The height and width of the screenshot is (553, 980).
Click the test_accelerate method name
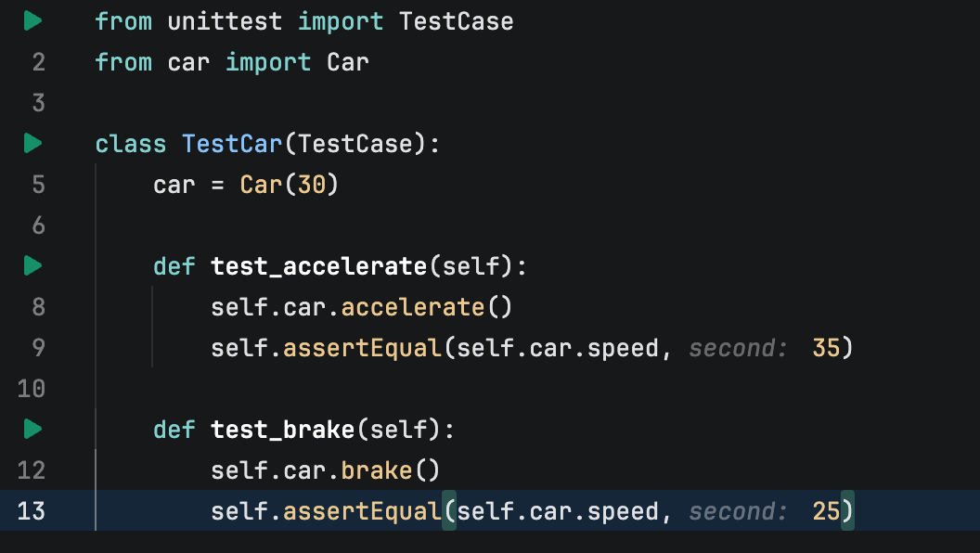pos(318,266)
